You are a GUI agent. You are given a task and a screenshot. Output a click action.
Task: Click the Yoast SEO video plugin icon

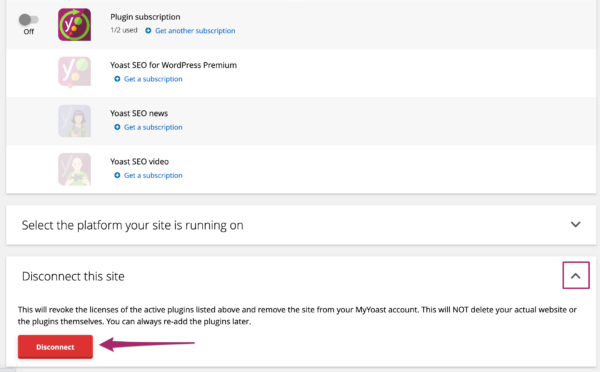[74, 169]
